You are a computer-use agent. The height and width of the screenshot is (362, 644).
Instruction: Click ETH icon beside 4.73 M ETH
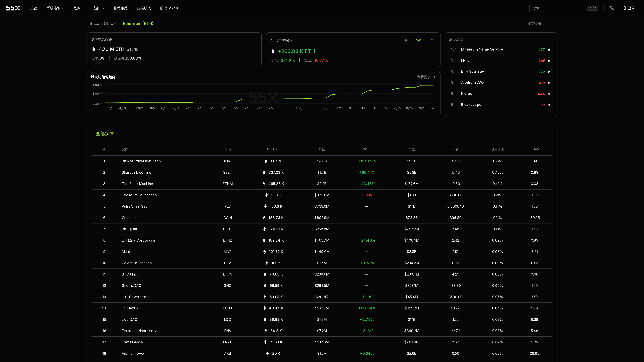pos(94,49)
